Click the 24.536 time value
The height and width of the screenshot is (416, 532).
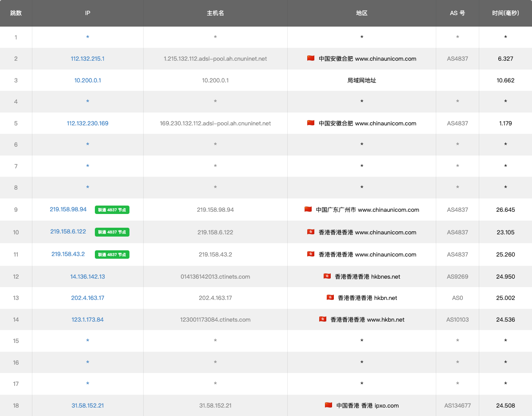tap(505, 319)
